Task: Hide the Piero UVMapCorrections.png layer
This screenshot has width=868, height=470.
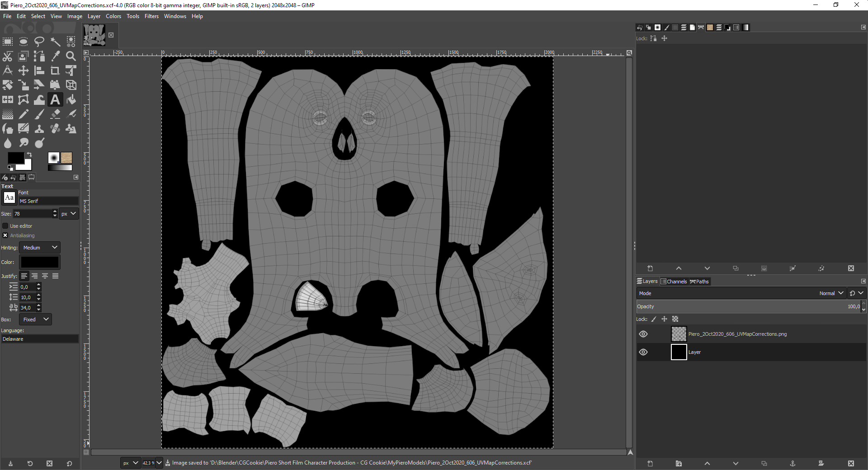Action: coord(643,334)
